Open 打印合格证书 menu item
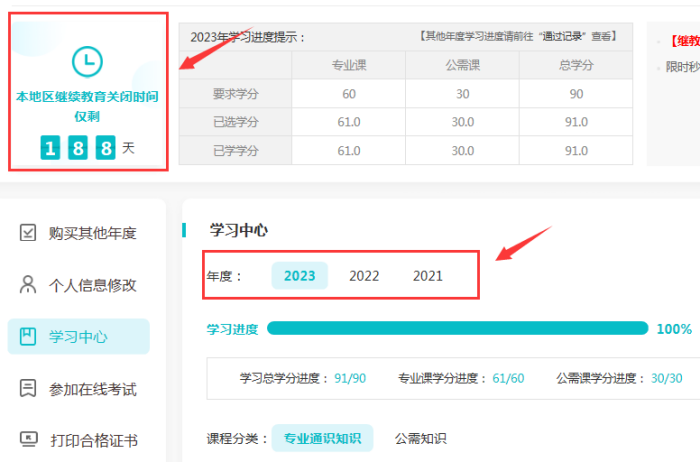700x462 pixels. click(92, 440)
